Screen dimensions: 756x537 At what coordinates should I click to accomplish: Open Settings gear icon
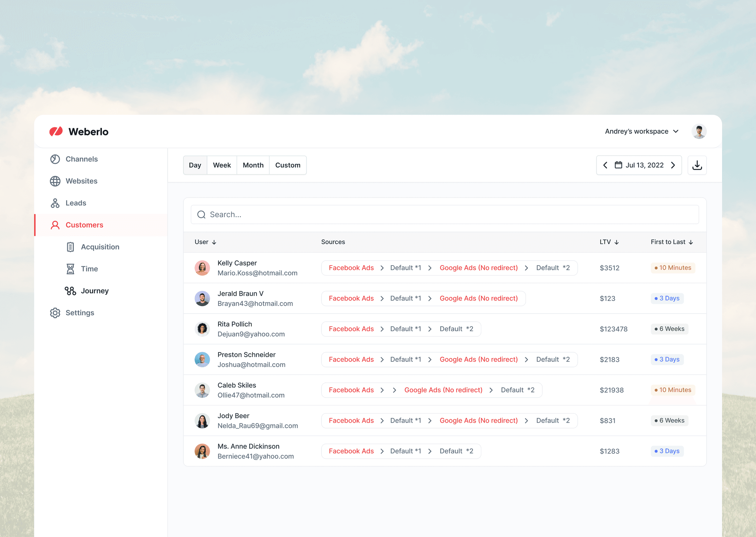pyautogui.click(x=55, y=313)
